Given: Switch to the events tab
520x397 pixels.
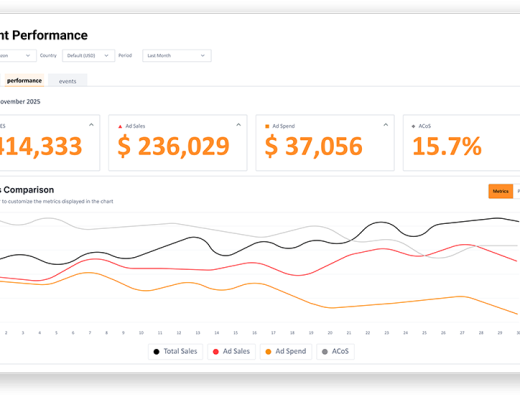Looking at the screenshot, I should [68, 81].
